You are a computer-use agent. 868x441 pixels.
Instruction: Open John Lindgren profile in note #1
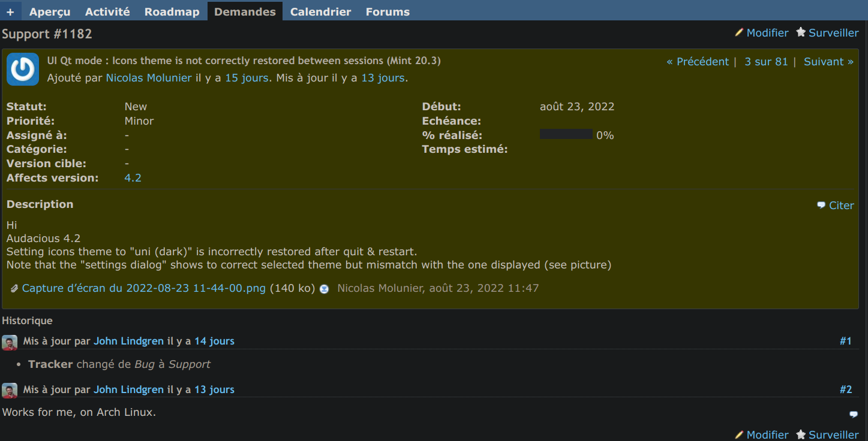[128, 341]
